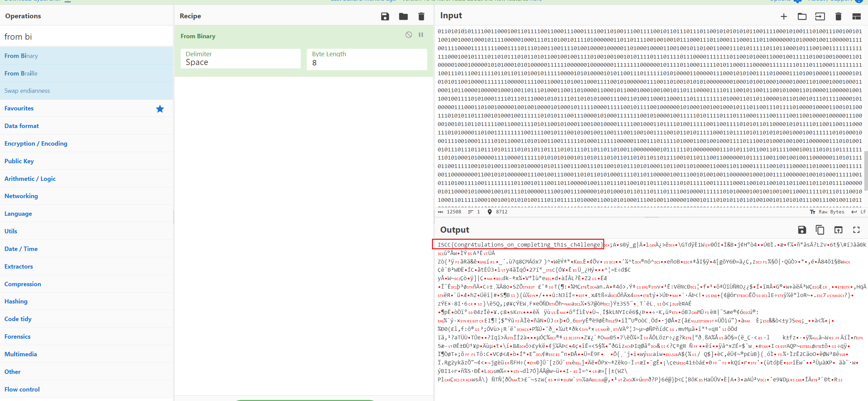Select From Braille operation result

(x=21, y=73)
